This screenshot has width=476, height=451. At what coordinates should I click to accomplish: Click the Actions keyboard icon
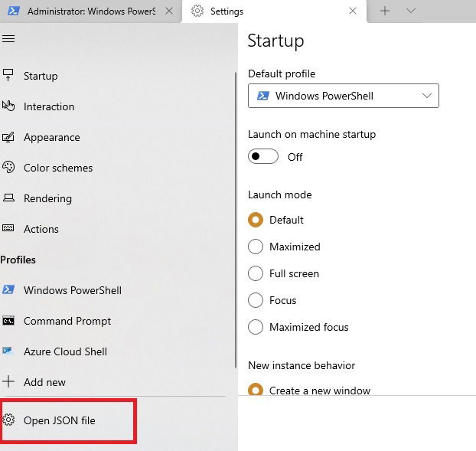8,227
